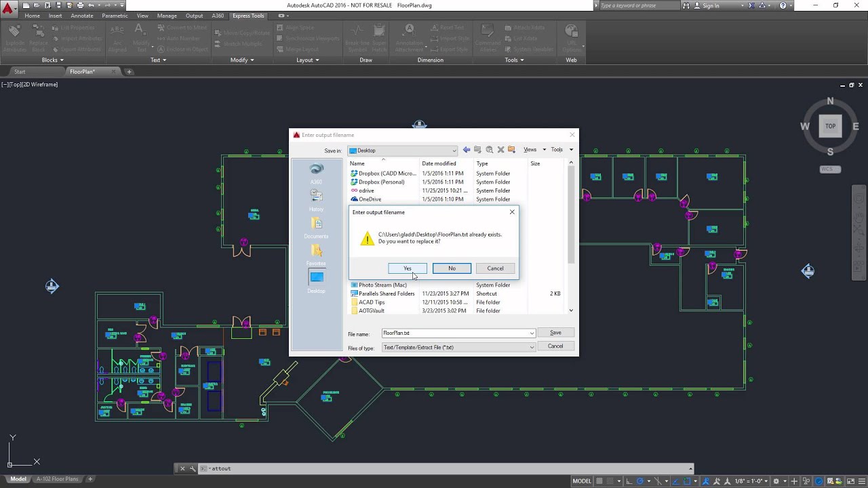This screenshot has height=488, width=868.
Task: Select the Desktop location in sidebar
Action: coord(316,282)
